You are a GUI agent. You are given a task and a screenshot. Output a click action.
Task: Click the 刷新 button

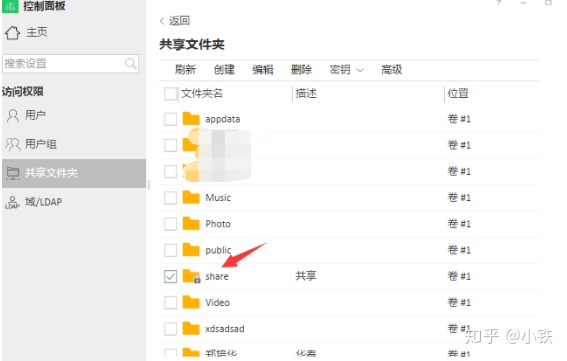pos(186,69)
